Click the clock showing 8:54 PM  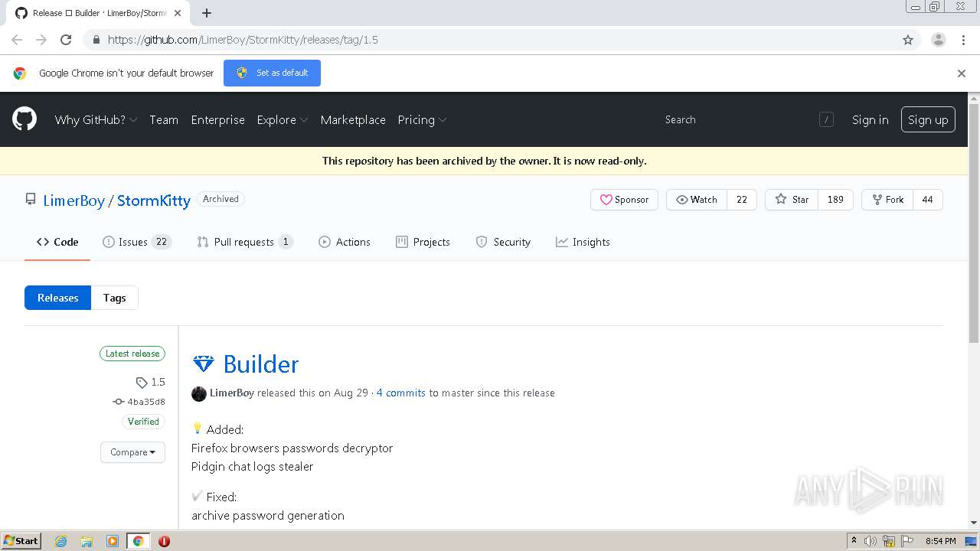click(x=940, y=541)
